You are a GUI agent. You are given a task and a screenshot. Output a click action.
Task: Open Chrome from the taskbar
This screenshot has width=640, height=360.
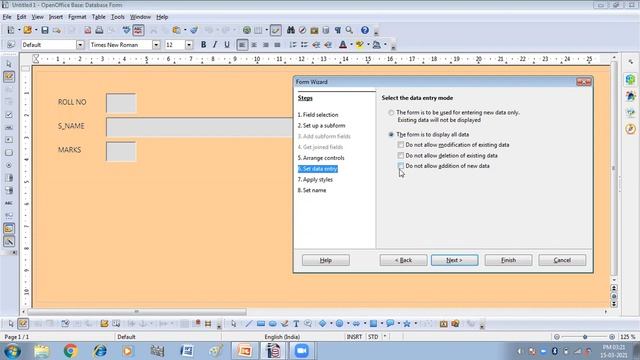point(71,351)
